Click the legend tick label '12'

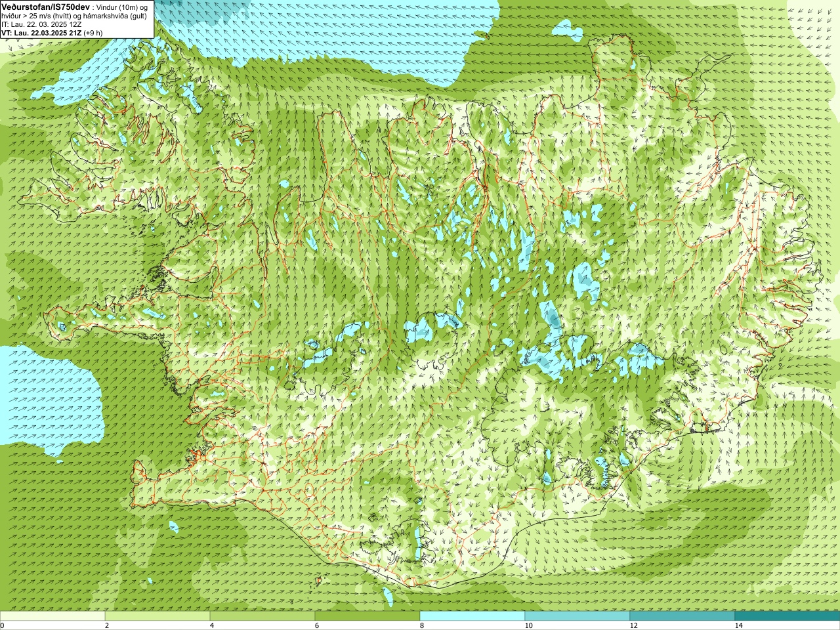pos(634,625)
